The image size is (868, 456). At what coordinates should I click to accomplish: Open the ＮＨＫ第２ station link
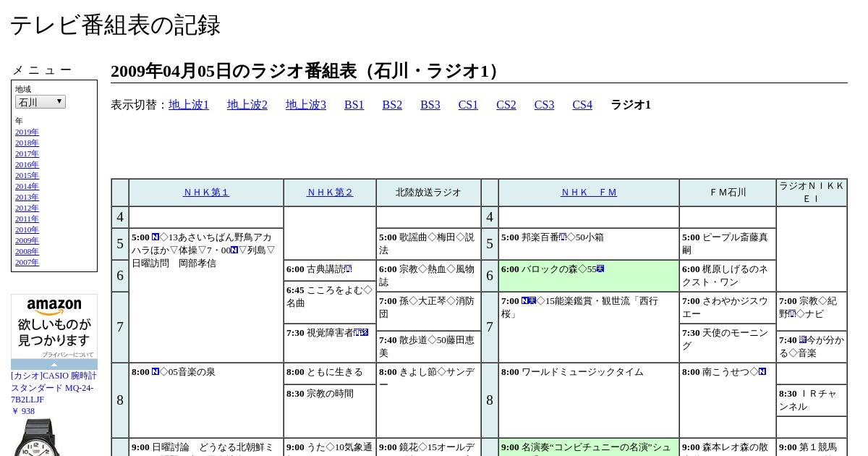330,193
